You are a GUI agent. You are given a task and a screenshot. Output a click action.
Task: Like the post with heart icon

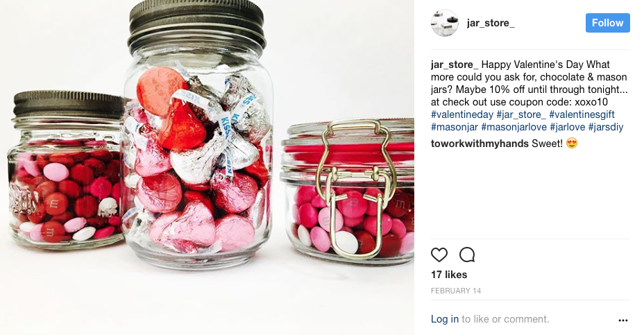439,255
